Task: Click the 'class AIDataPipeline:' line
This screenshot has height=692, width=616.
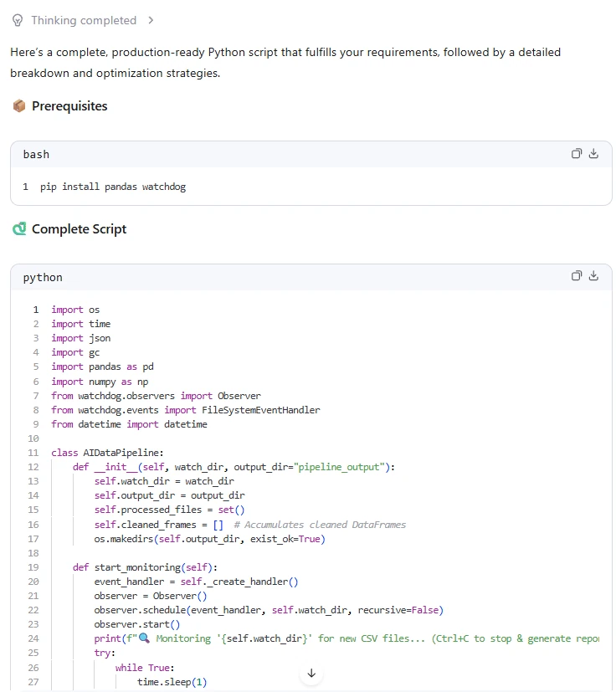Action: pos(107,453)
